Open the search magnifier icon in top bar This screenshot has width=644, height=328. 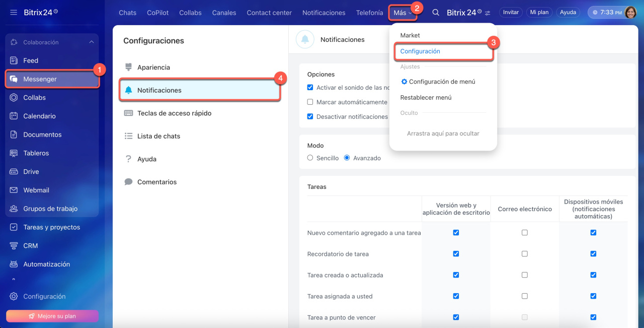click(x=436, y=13)
